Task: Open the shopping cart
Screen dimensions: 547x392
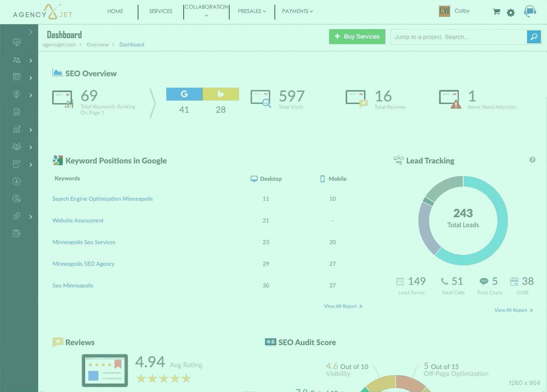Action: click(x=496, y=12)
